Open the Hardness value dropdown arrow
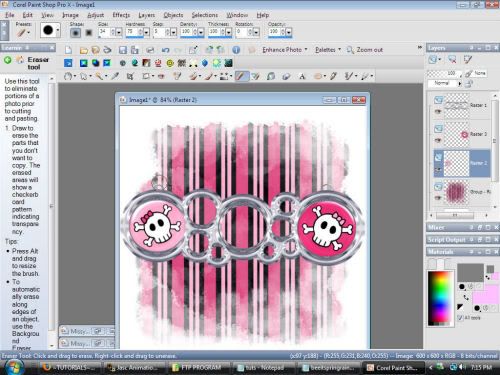The width and height of the screenshot is (500, 375). coord(146,32)
